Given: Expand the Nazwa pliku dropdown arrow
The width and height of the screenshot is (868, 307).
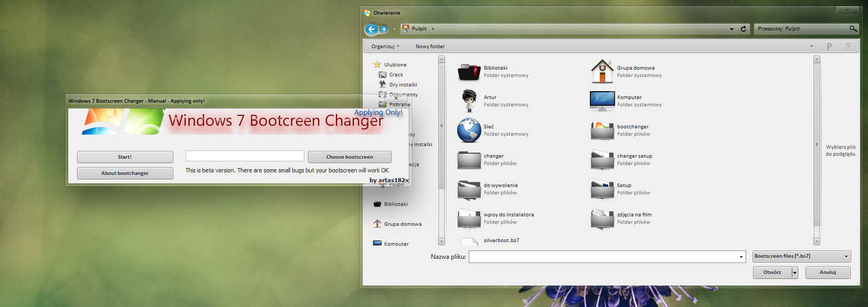Looking at the screenshot, I should pyautogui.click(x=741, y=257).
